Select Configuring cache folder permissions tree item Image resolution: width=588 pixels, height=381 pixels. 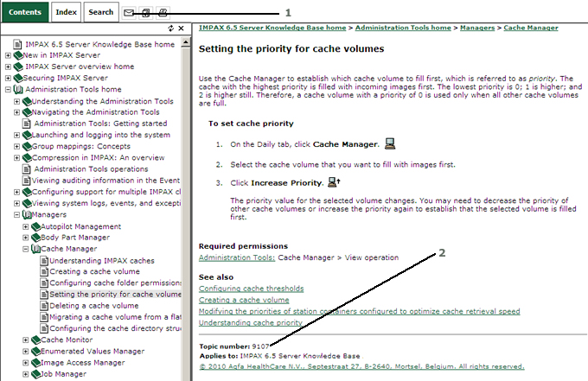click(x=115, y=283)
